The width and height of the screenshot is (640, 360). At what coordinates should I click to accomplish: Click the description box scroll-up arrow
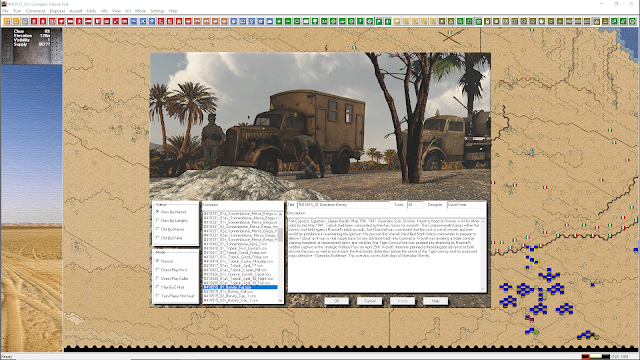[483, 221]
